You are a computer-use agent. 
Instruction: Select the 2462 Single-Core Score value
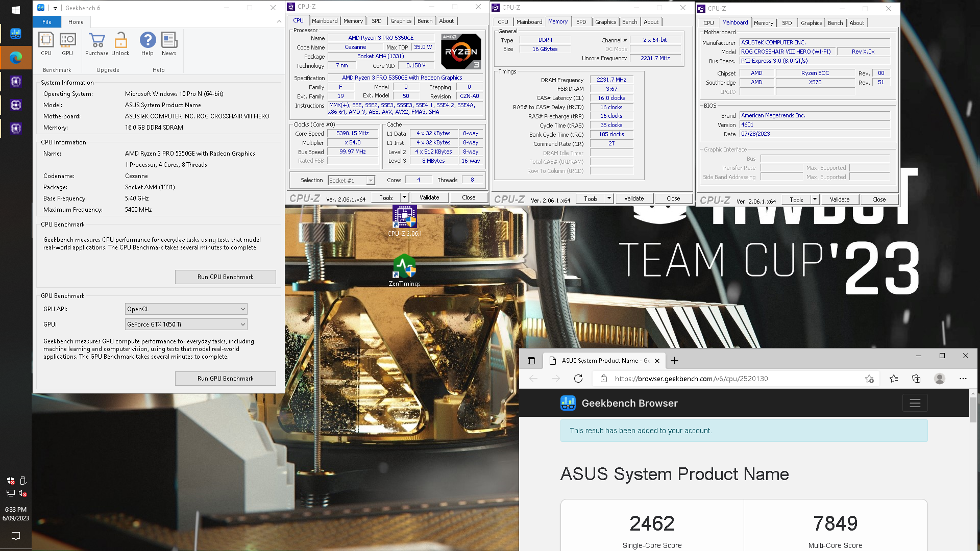point(652,523)
